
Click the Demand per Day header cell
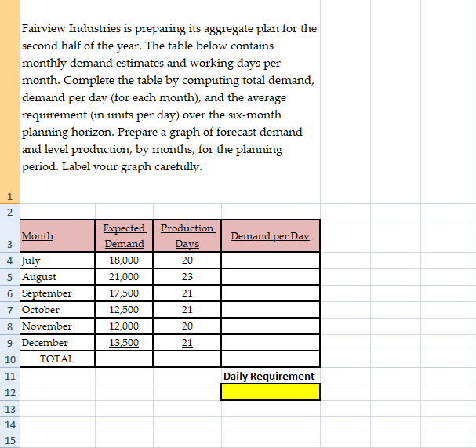271,236
